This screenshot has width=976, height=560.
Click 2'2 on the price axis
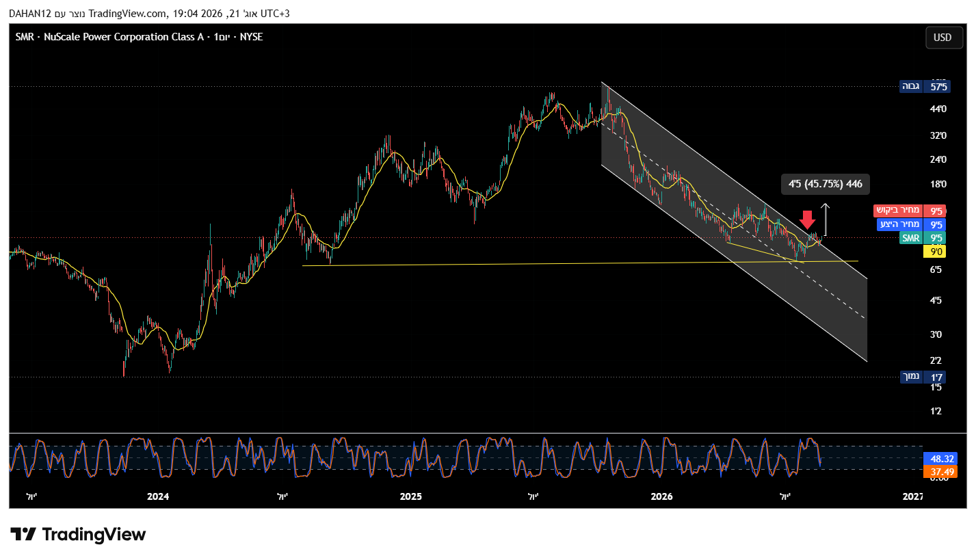click(x=936, y=360)
